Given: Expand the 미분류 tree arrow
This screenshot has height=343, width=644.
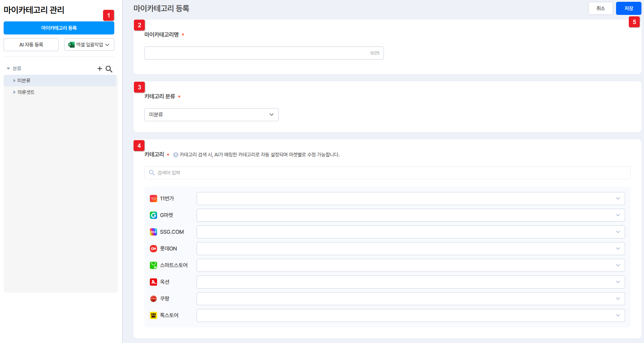Looking at the screenshot, I should (x=15, y=81).
